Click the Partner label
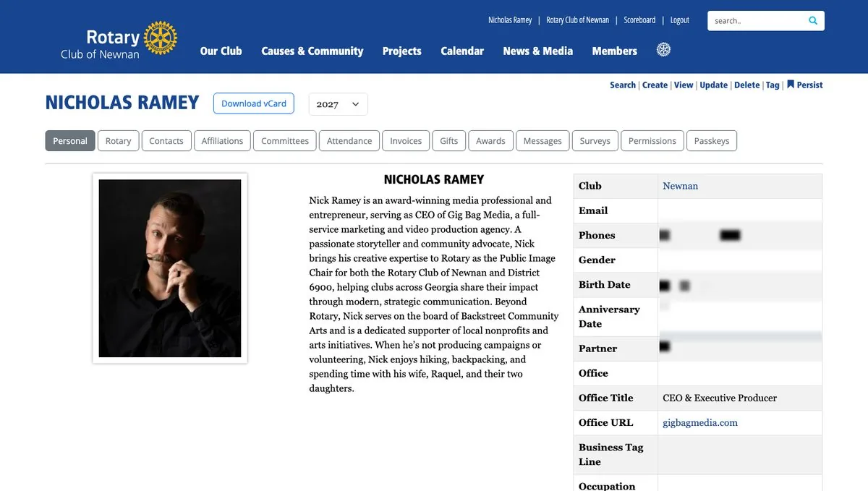This screenshot has height=491, width=868. pos(597,349)
